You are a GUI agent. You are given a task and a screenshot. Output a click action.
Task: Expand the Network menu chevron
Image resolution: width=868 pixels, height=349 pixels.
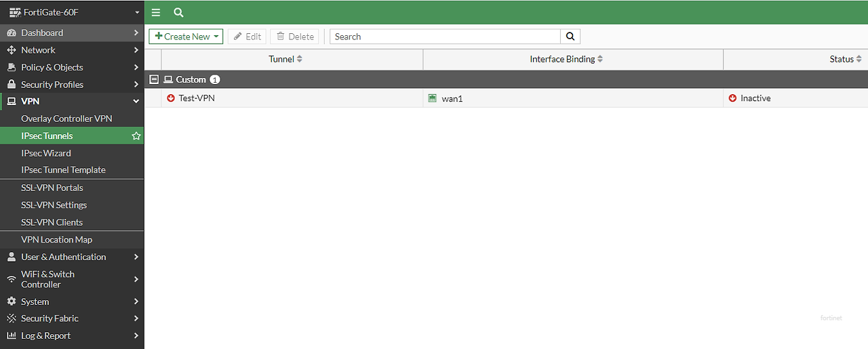136,50
